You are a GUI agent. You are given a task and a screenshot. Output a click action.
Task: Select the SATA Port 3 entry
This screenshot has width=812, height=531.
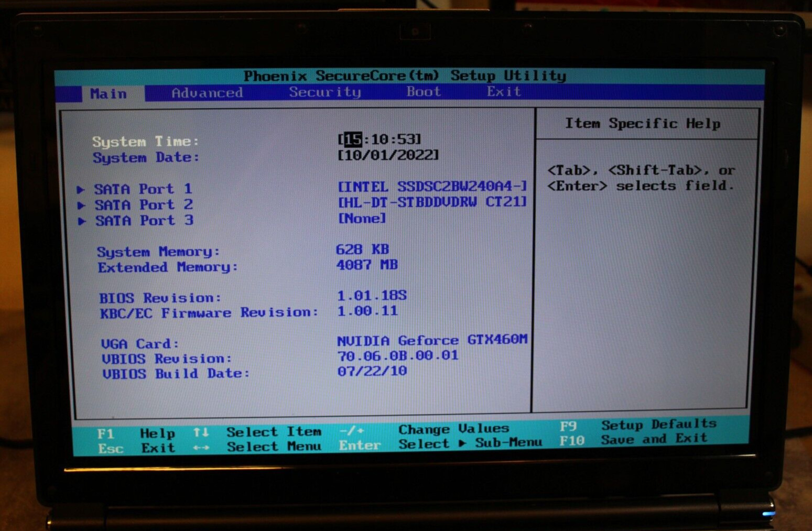[x=144, y=221]
